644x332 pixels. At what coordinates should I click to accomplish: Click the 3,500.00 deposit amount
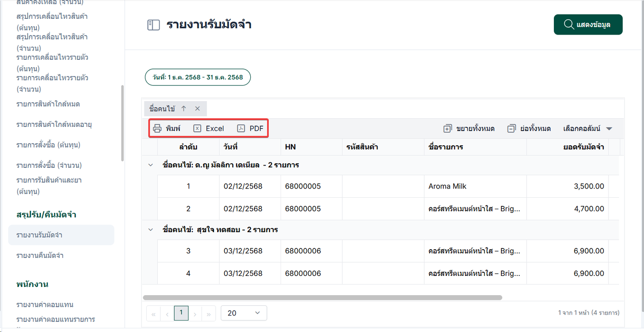[589, 186]
